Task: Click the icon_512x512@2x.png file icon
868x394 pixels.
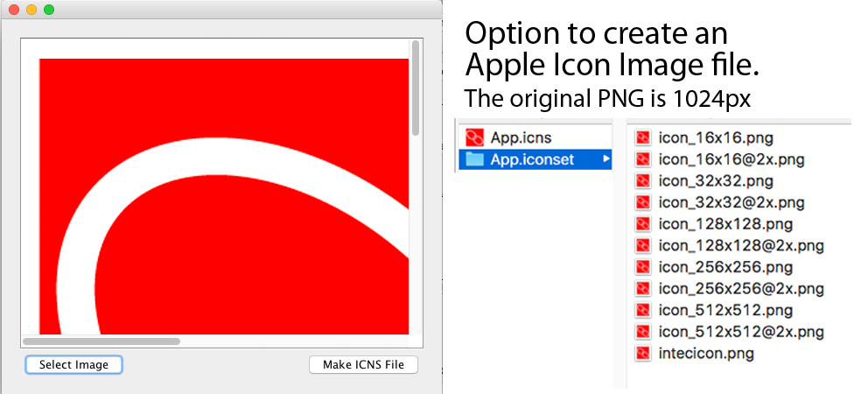Action: [642, 331]
